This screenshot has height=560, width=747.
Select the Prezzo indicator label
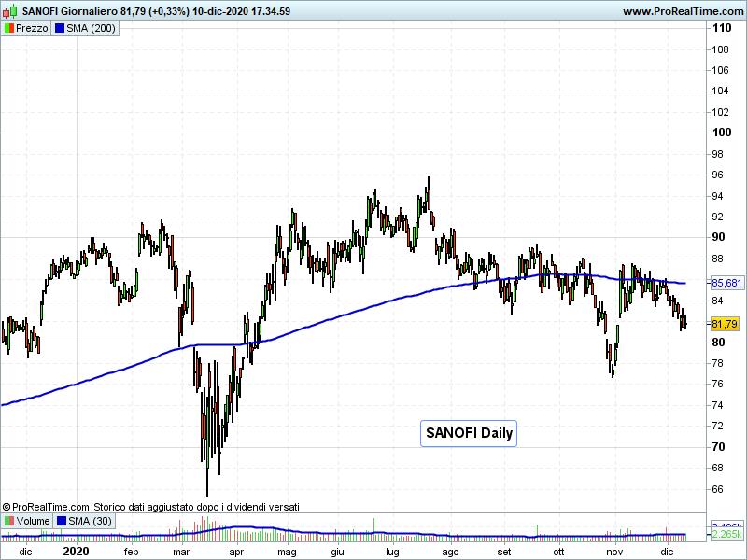pyautogui.click(x=33, y=28)
